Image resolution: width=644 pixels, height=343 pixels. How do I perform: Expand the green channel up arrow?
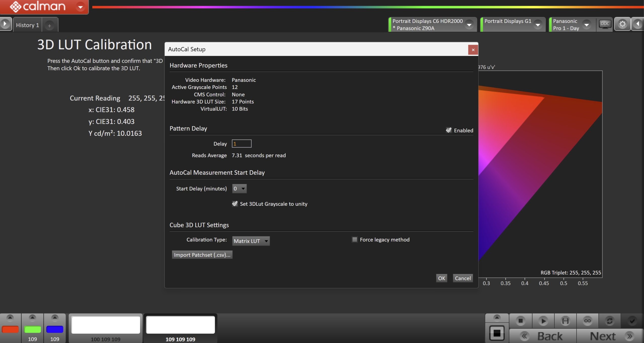(32, 318)
